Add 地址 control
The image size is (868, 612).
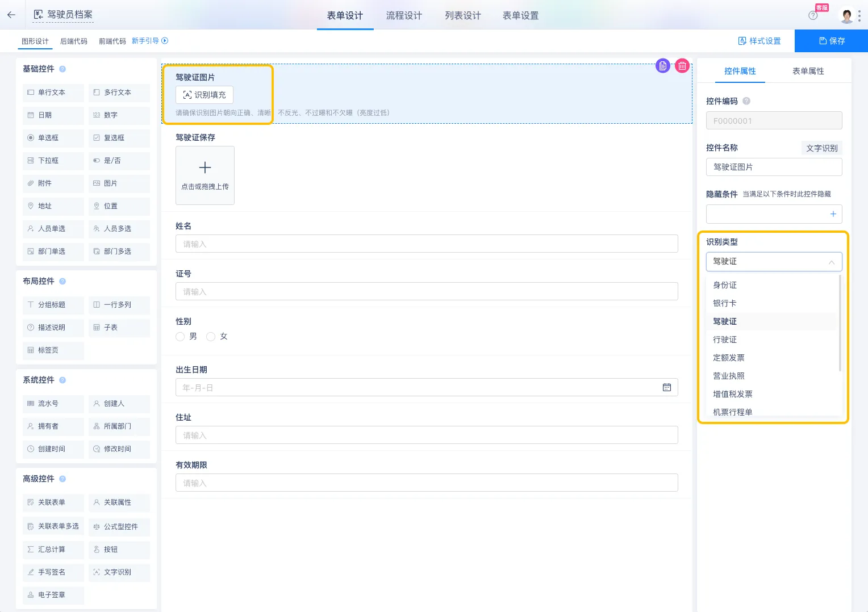pyautogui.click(x=53, y=206)
